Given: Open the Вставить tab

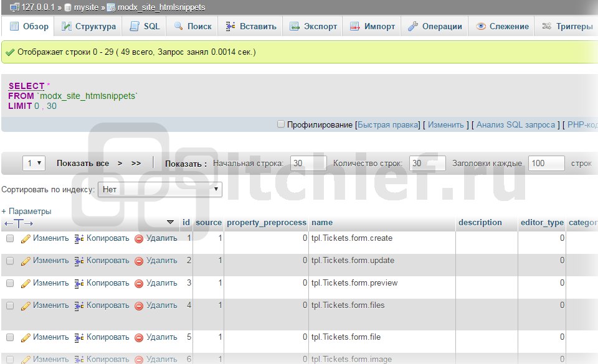Looking at the screenshot, I should pos(250,26).
